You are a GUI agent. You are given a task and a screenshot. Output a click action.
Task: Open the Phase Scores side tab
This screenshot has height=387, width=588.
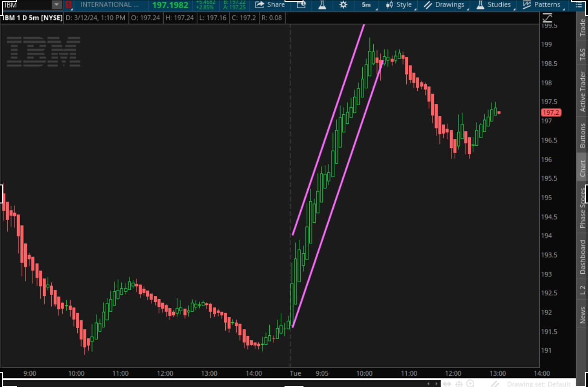click(x=583, y=208)
